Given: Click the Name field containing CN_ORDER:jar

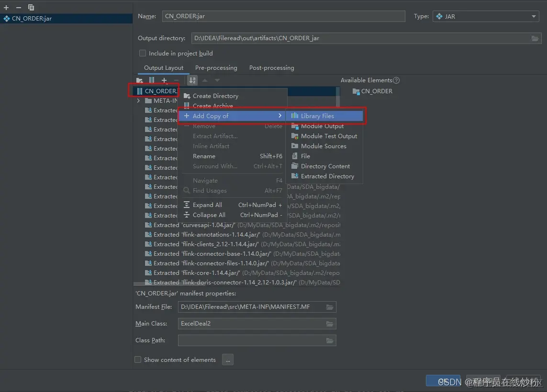Looking at the screenshot, I should 283,16.
